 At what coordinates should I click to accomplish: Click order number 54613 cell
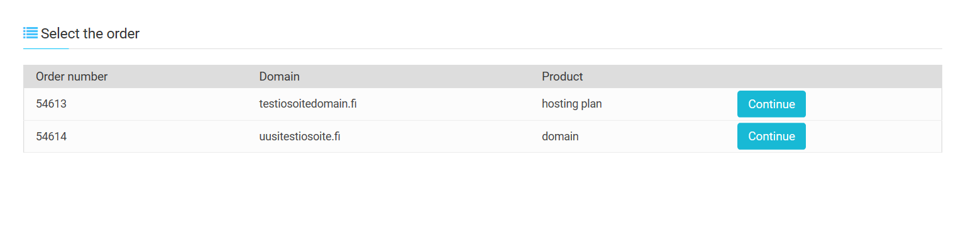point(51,104)
